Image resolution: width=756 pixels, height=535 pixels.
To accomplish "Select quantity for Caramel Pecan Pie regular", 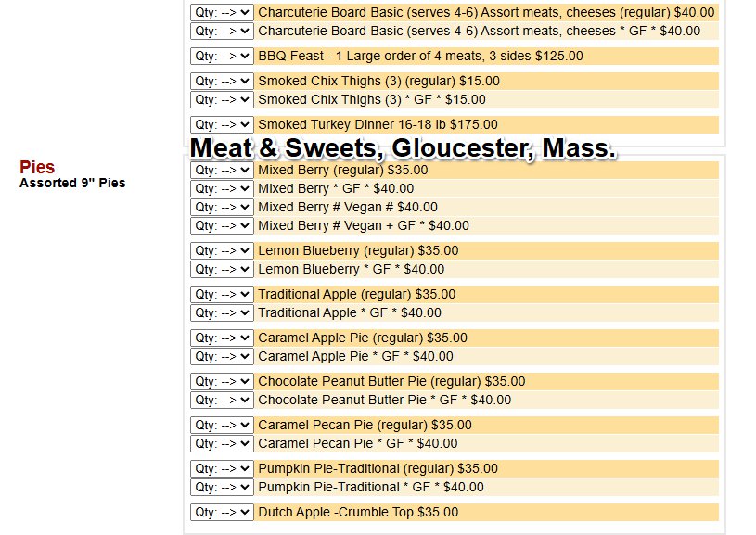I will 222,426.
